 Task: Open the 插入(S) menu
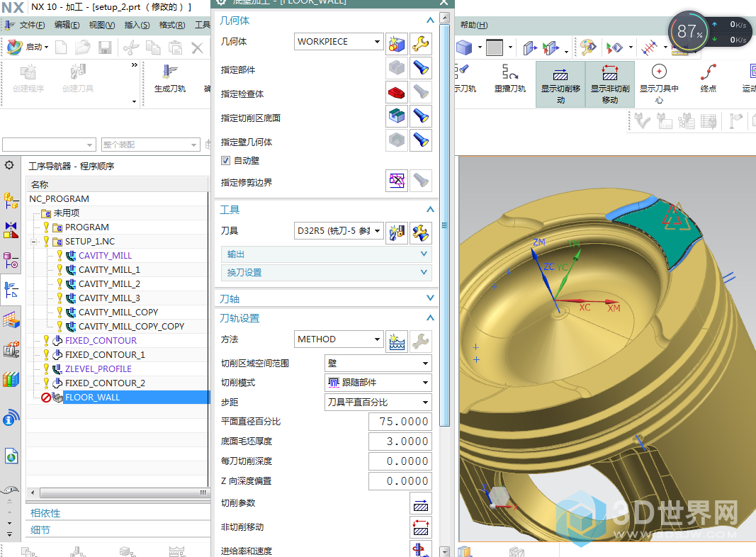(x=137, y=25)
